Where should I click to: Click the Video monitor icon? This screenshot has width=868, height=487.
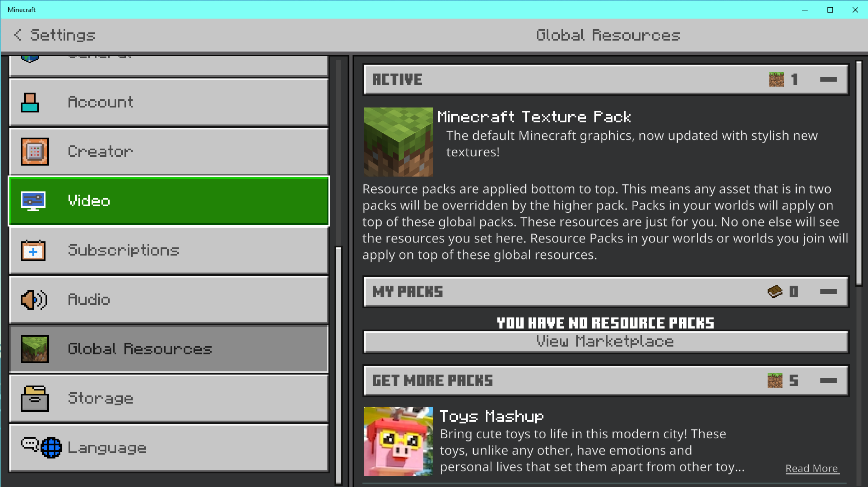(33, 201)
